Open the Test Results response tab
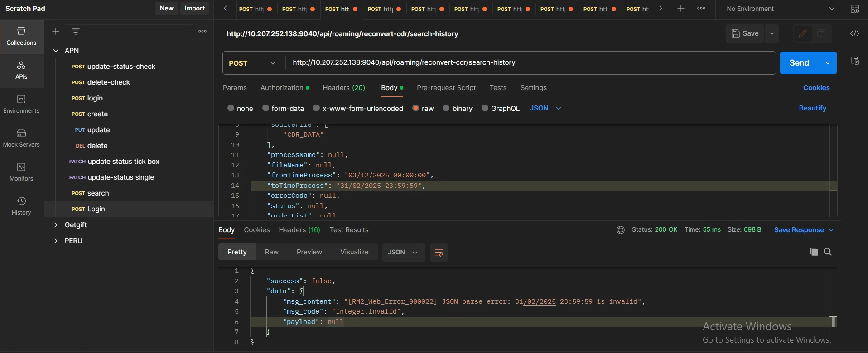Image resolution: width=868 pixels, height=353 pixels. [349, 230]
